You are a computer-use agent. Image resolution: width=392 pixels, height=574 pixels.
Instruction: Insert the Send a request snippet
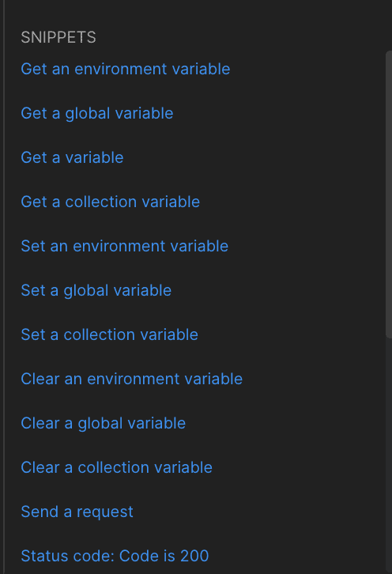point(77,512)
